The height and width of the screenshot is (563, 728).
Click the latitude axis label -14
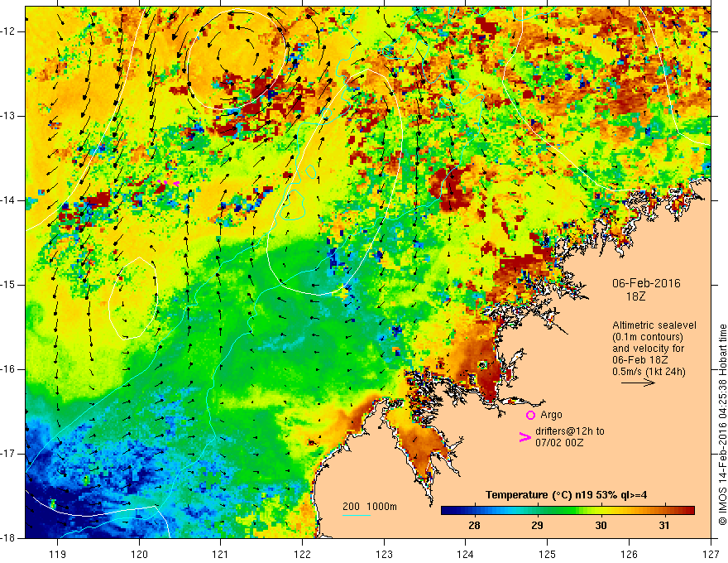click(x=9, y=200)
